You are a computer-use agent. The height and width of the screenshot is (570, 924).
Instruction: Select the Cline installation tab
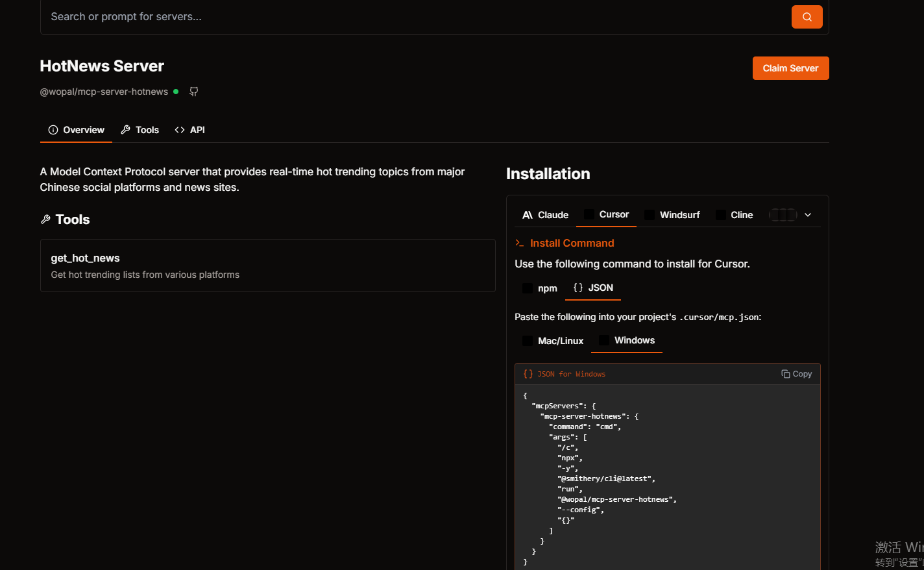[x=734, y=215]
